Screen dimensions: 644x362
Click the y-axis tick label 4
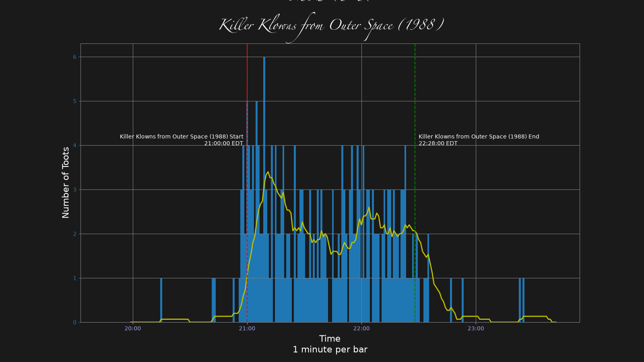[74, 146]
